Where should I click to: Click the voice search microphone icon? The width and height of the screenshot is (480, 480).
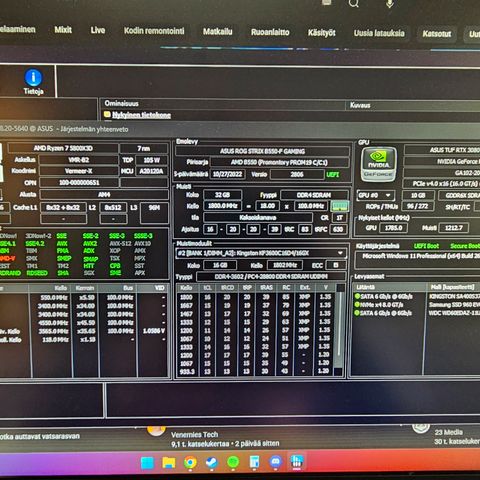pyautogui.click(x=390, y=3)
